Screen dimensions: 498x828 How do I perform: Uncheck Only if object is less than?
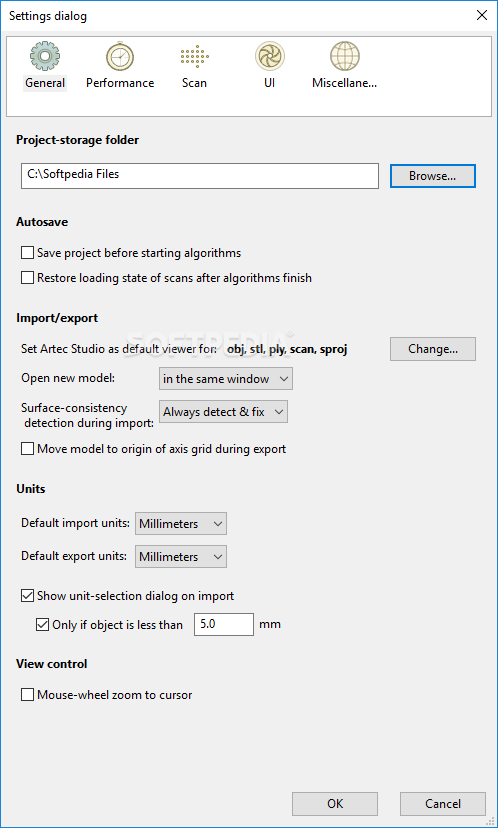(x=42, y=625)
